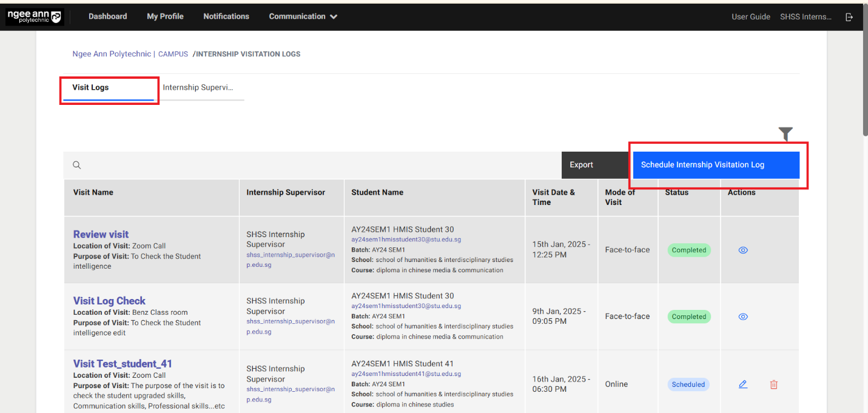Switch to the Visit Logs tab

click(90, 87)
